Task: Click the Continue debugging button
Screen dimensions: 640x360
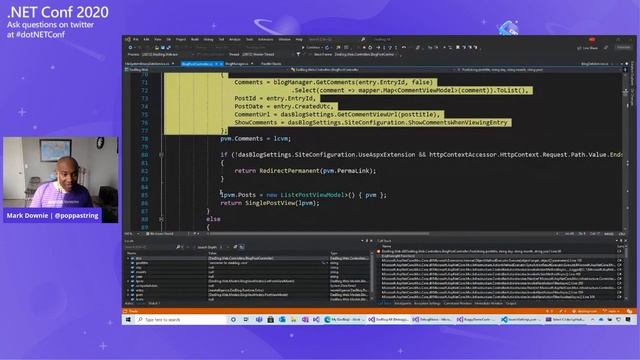Action: pyautogui.click(x=311, y=47)
